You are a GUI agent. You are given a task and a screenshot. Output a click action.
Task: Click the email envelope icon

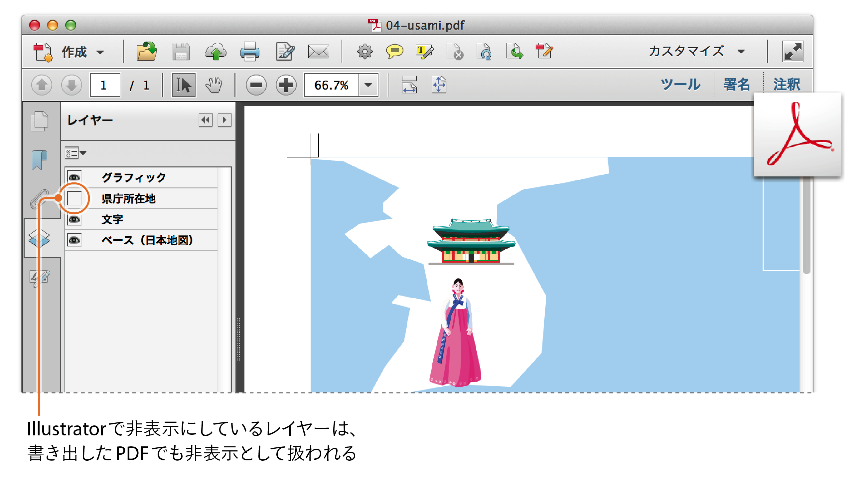coord(319,52)
